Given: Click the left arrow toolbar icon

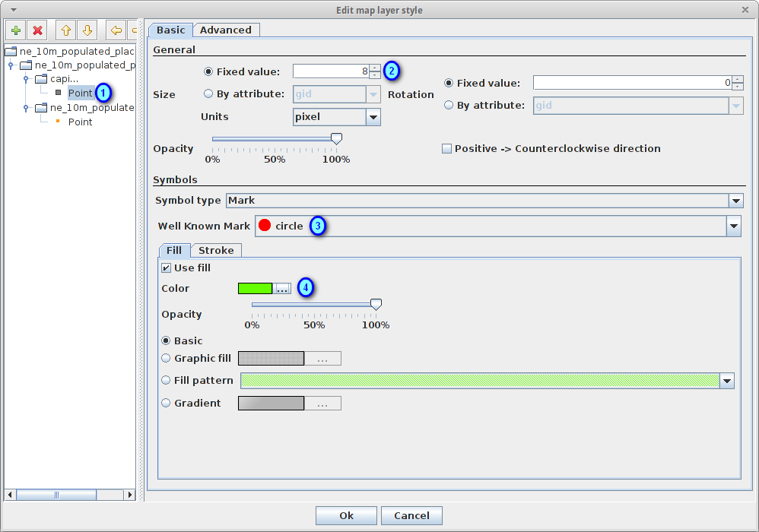Looking at the screenshot, I should point(116,31).
